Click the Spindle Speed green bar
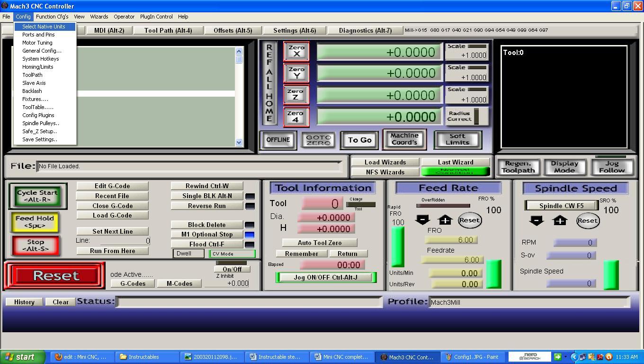 coord(611,274)
